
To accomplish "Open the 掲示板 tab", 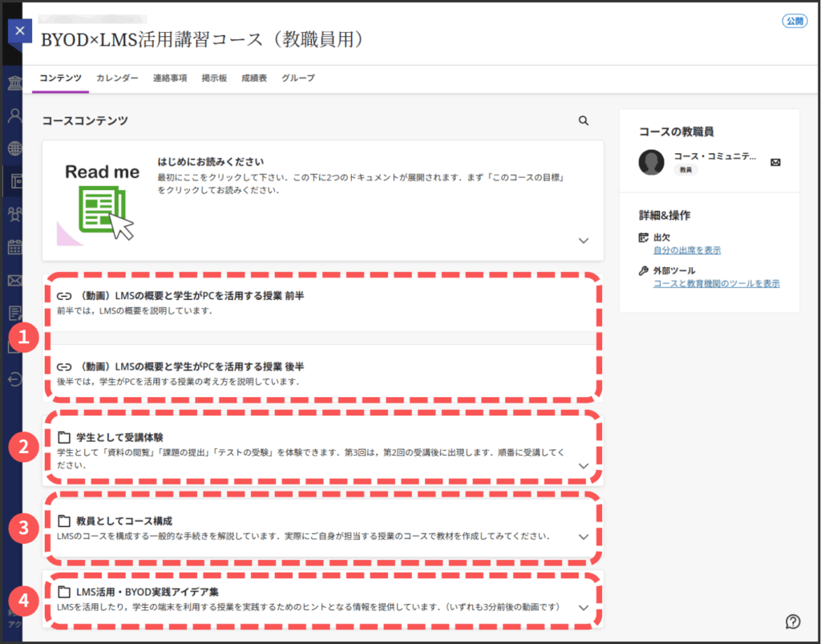I will point(214,78).
